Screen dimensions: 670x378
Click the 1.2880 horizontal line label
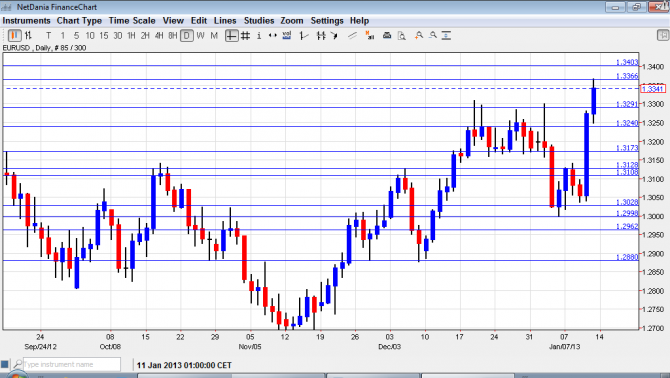click(627, 257)
